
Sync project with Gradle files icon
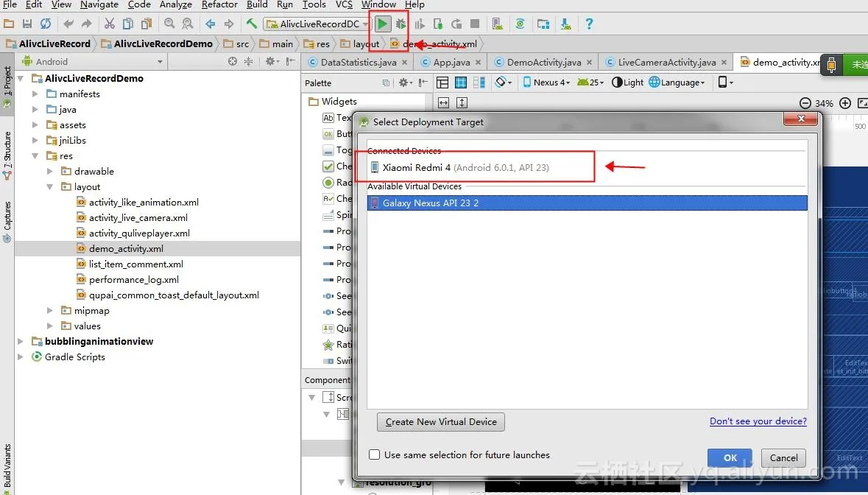(x=520, y=24)
